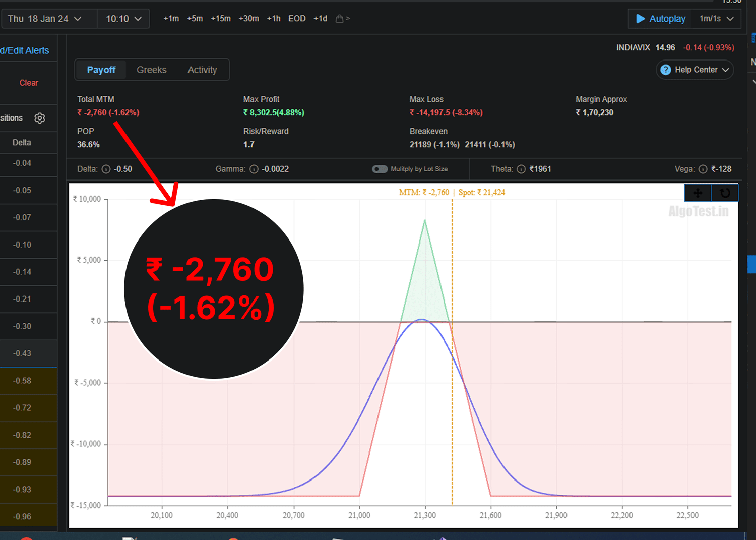756x540 pixels.
Task: Click info icon next to Delta
Action: tap(106, 169)
